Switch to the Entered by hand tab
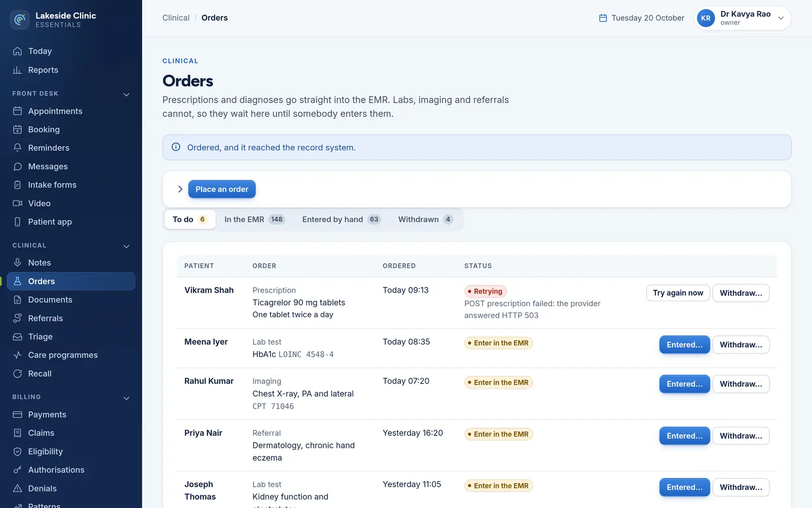 (x=341, y=219)
